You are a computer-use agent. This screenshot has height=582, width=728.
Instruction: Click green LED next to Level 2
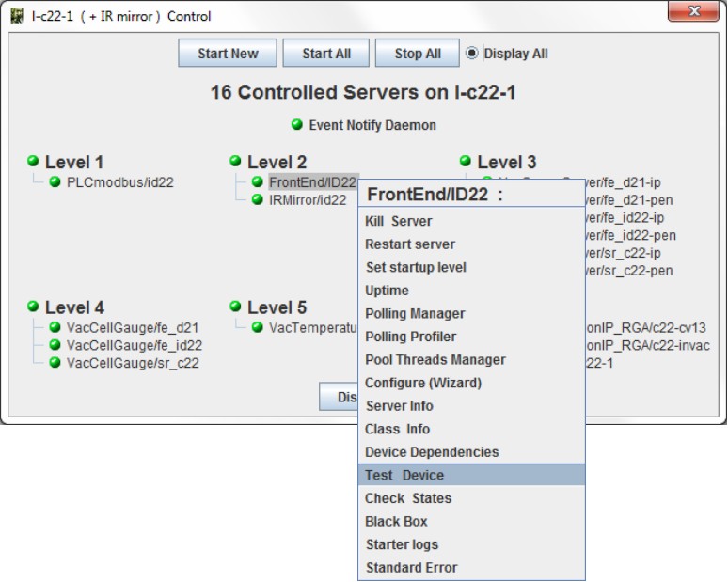tap(236, 162)
